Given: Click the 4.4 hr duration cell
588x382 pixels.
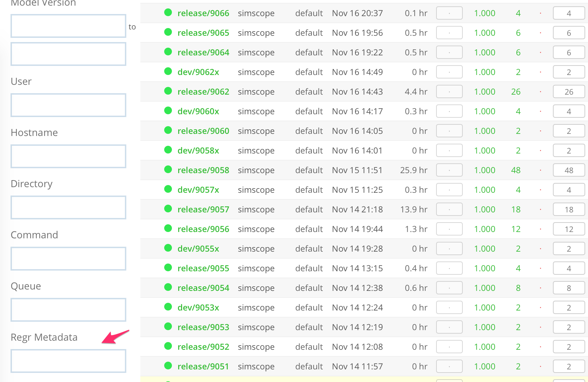Looking at the screenshot, I should [416, 92].
